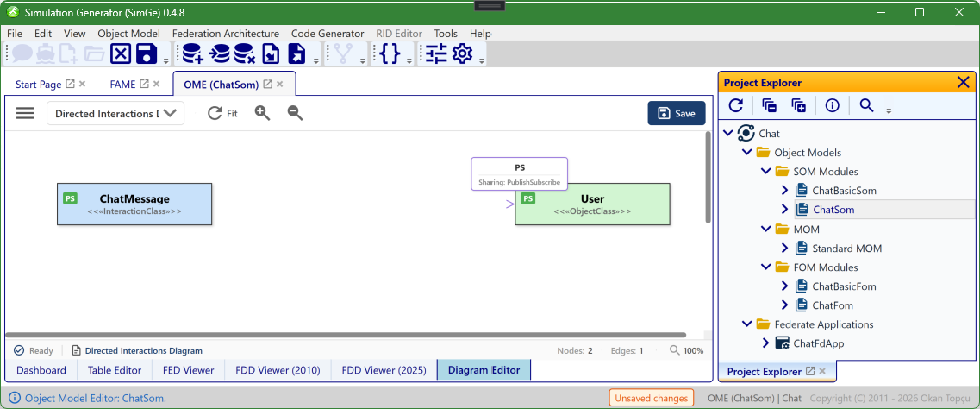This screenshot has width=980, height=409.
Task: Open the Object Model menu
Action: coord(128,33)
